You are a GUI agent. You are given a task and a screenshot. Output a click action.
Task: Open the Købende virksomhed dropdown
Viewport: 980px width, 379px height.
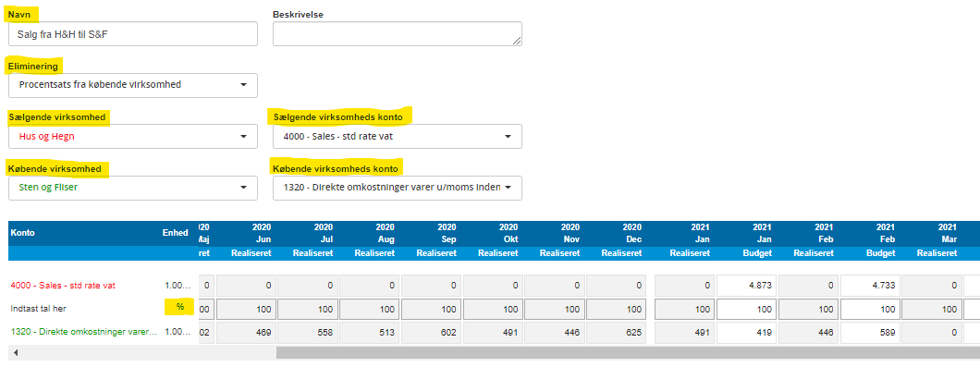tap(132, 189)
